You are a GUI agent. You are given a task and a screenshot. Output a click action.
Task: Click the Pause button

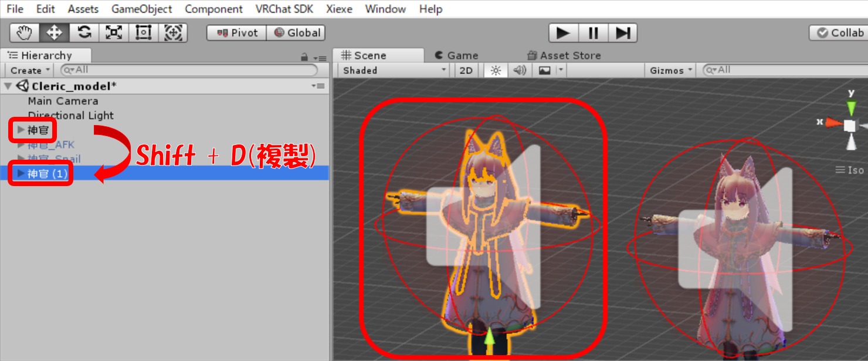[x=593, y=33]
